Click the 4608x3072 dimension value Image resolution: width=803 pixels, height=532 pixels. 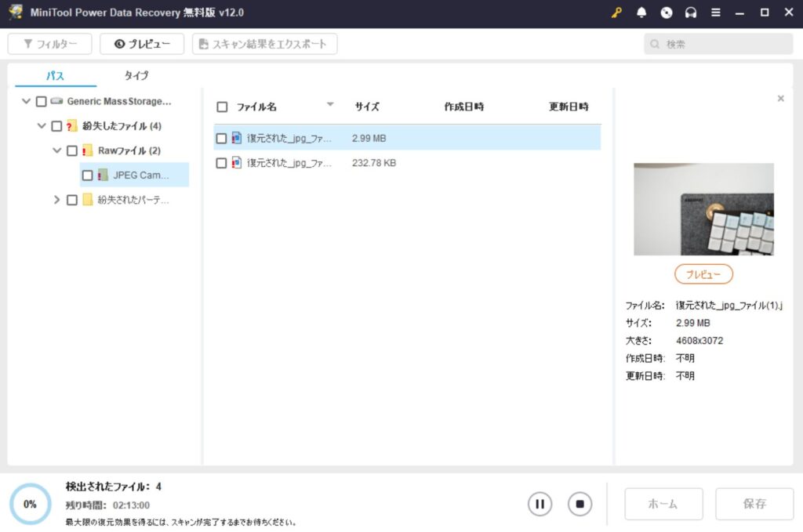point(699,341)
